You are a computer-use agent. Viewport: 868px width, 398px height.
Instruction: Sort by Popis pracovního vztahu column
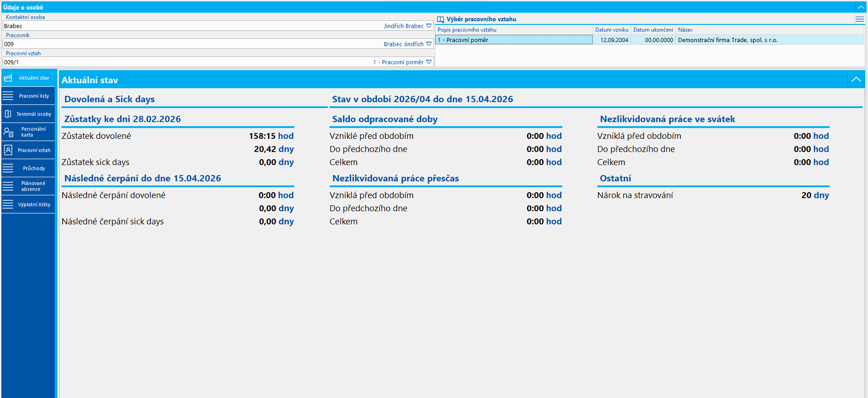tap(514, 30)
